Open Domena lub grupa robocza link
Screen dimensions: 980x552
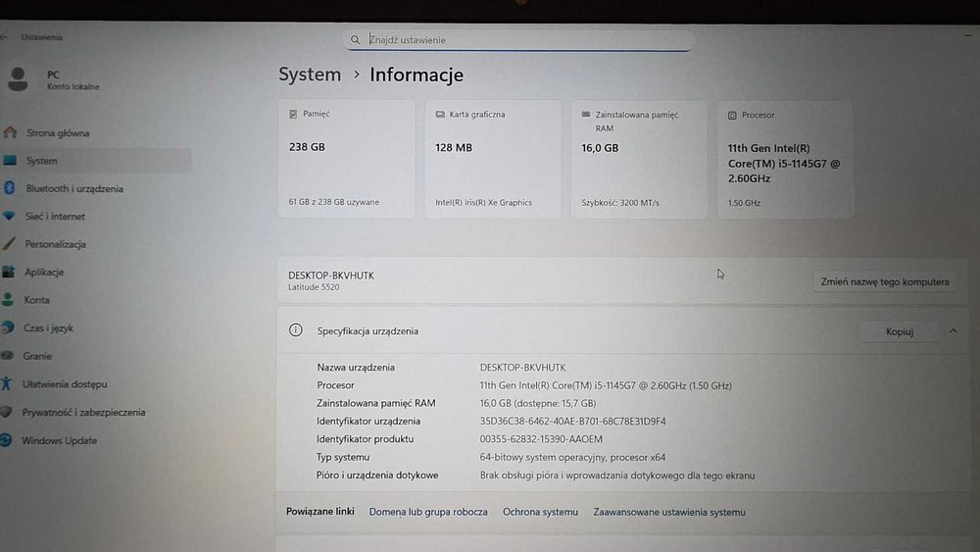pyautogui.click(x=428, y=512)
